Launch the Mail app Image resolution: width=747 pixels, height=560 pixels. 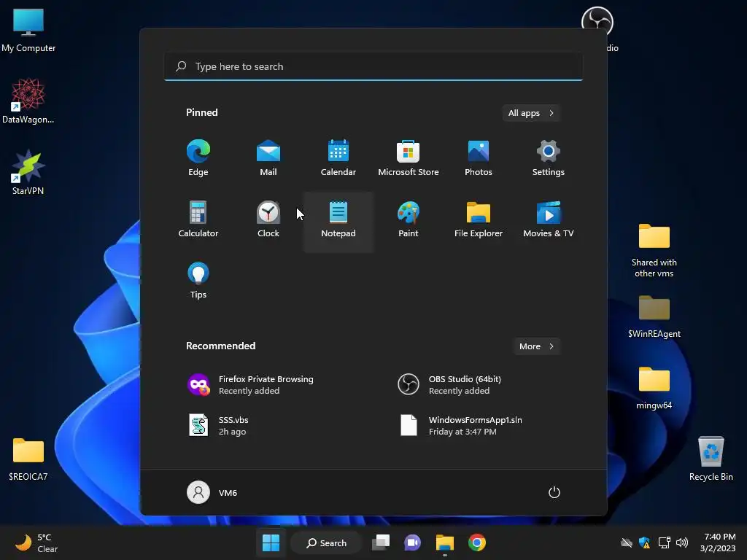click(x=268, y=158)
